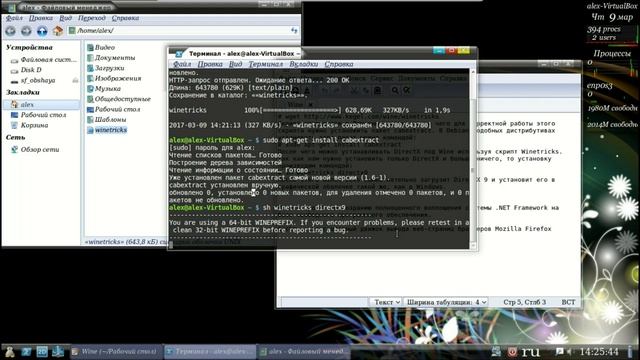Open Вкладки menu in terminal window
Image resolution: width=640 pixels, height=360 pixels.
click(x=304, y=64)
